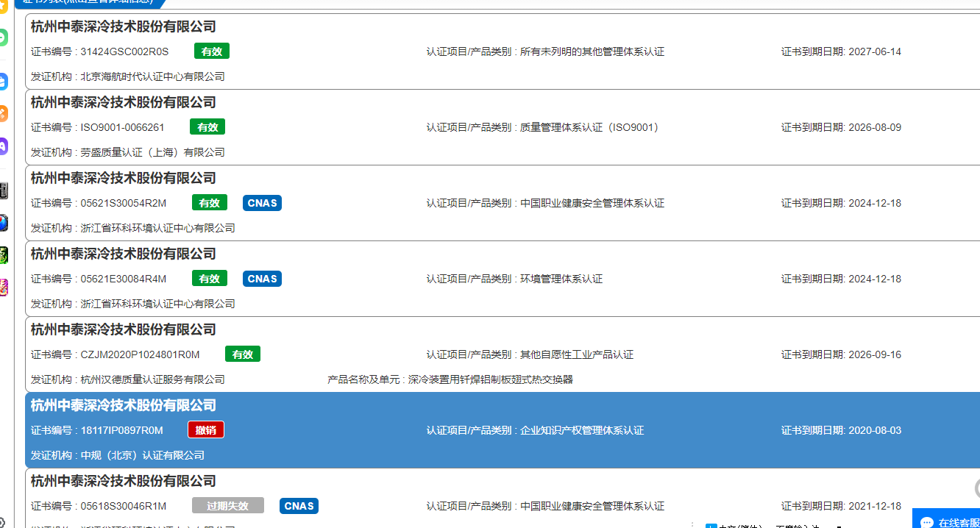Open the 在线客服 online support chat
The width and height of the screenshot is (980, 528).
pos(947,519)
